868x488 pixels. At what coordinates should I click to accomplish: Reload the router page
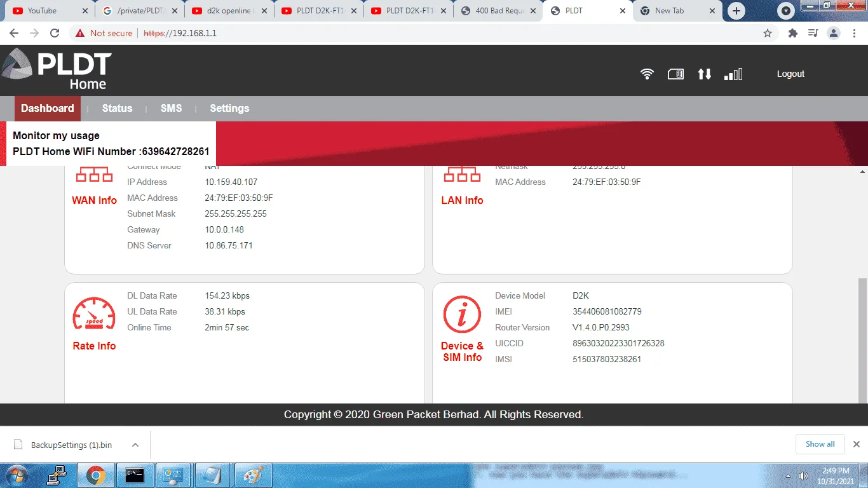pyautogui.click(x=55, y=33)
